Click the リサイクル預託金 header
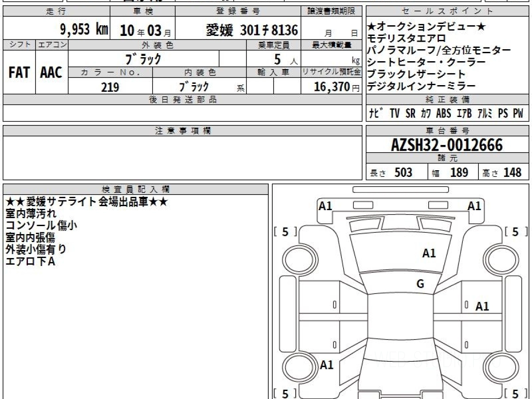532x399 pixels. tap(332, 72)
